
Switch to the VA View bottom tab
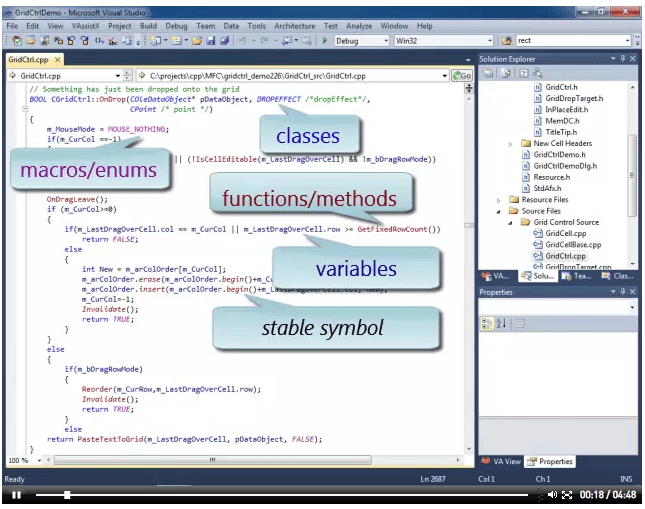pos(501,461)
